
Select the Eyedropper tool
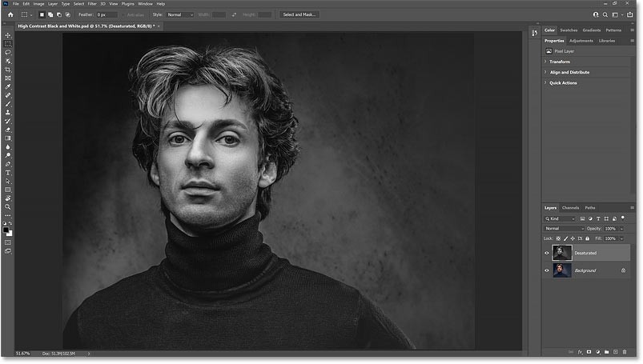[x=8, y=86]
